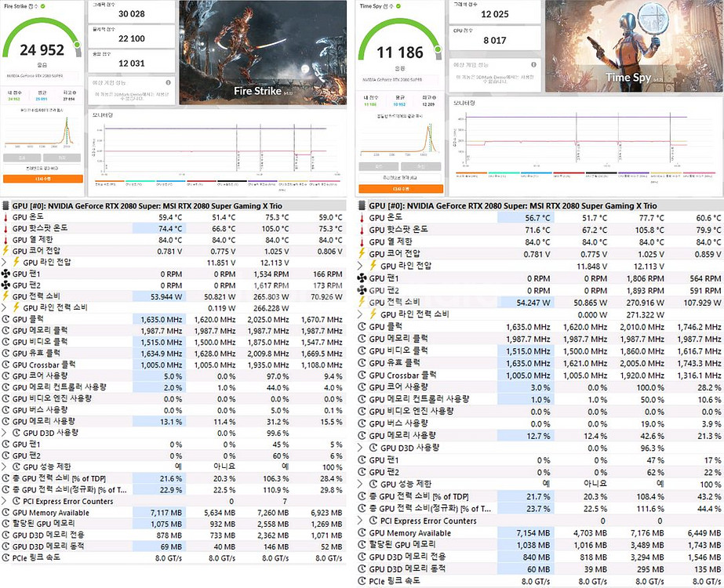Click value 265.803 W in Fire Strike sensor list
Image resolution: width=724 pixels, height=588 pixels.
pos(271,296)
